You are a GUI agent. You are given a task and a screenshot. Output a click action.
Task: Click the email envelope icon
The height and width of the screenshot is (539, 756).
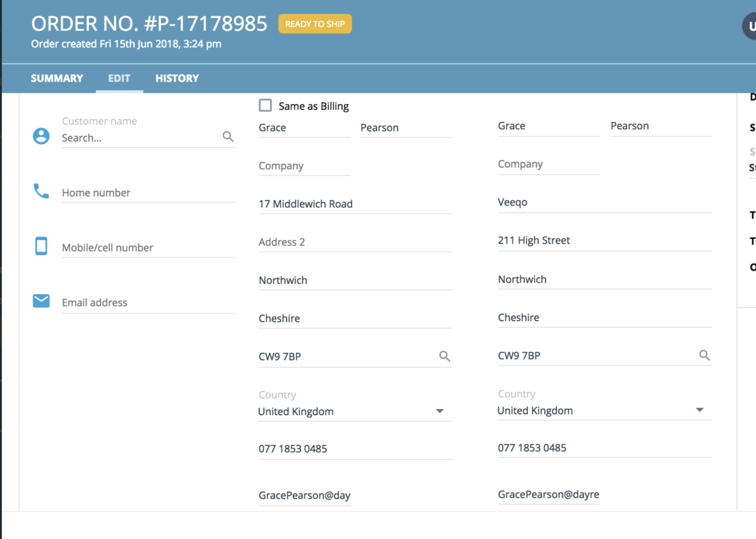41,300
